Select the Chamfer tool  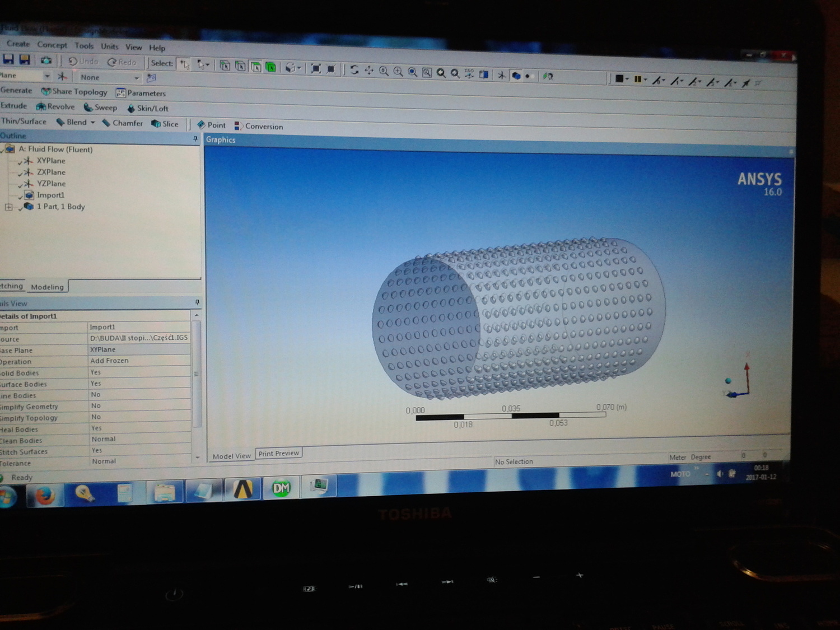(122, 123)
